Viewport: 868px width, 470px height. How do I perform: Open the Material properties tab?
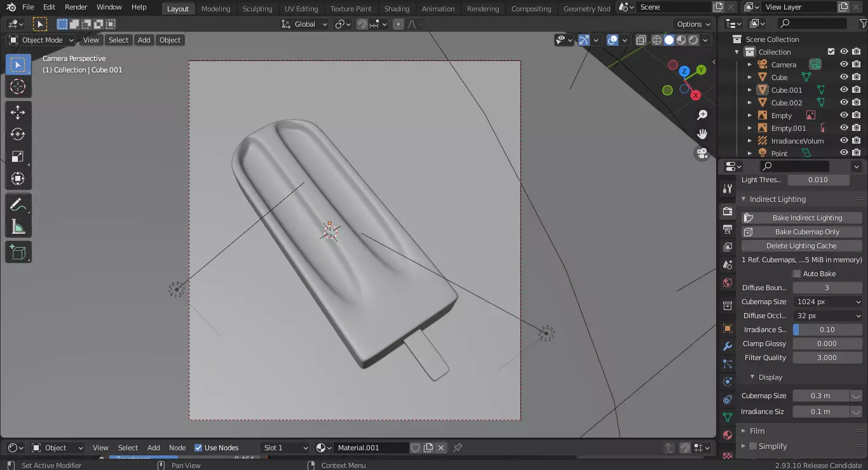728,436
